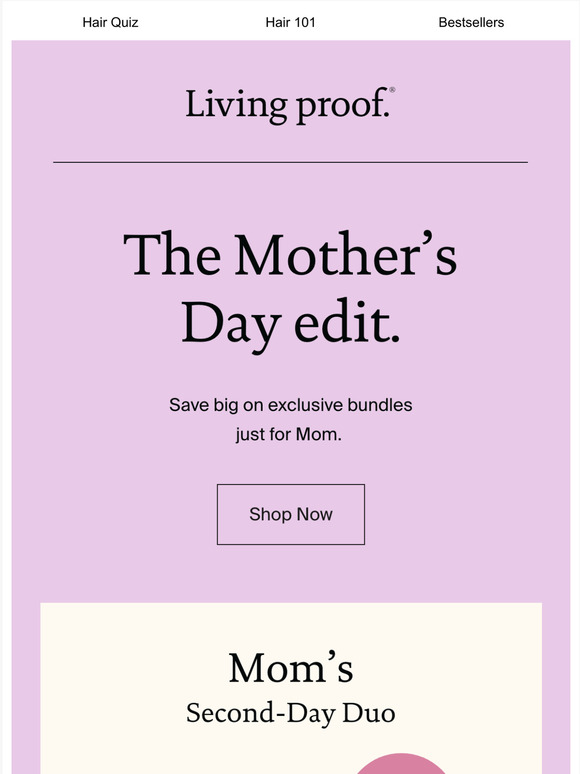The image size is (580, 774).
Task: Go to the Hair 101 page
Action: (290, 22)
